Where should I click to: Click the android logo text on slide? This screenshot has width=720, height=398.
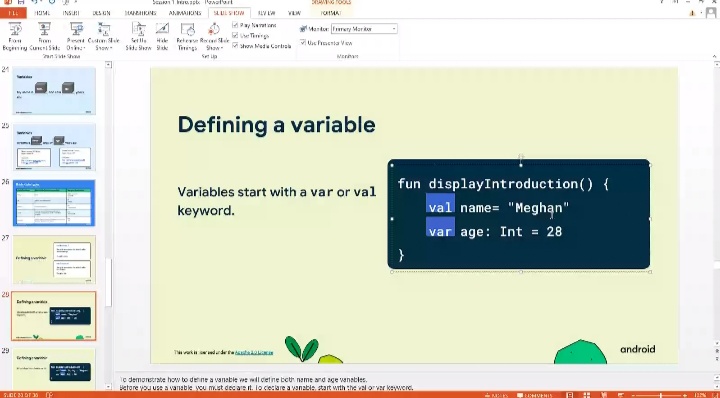click(x=637, y=349)
